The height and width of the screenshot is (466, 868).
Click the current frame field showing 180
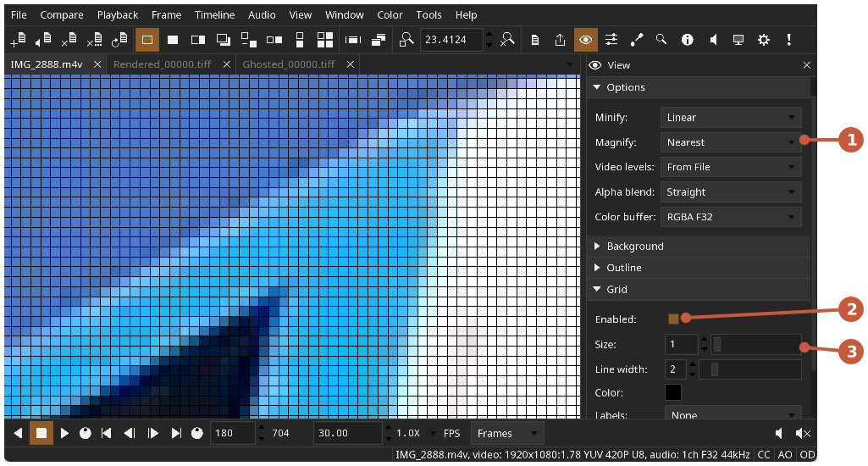tap(231, 434)
